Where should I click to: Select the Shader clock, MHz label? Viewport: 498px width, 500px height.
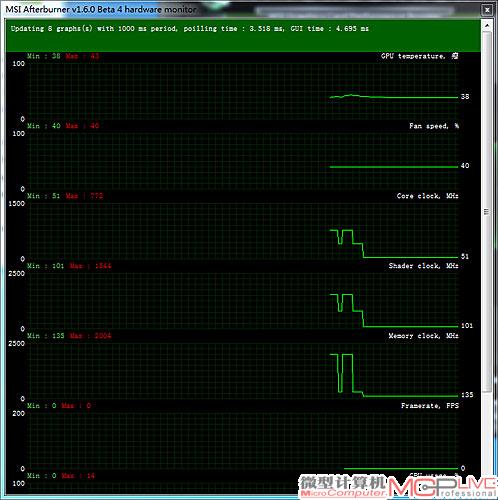click(x=423, y=266)
